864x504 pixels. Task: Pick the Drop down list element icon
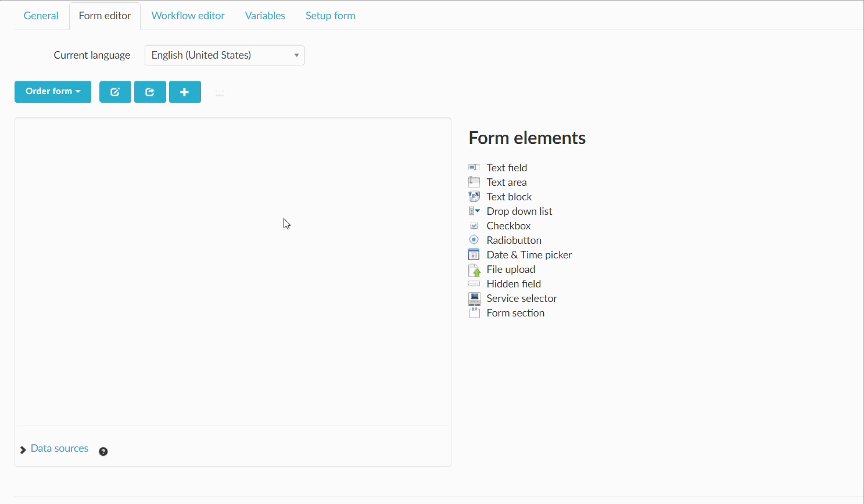[x=474, y=211]
